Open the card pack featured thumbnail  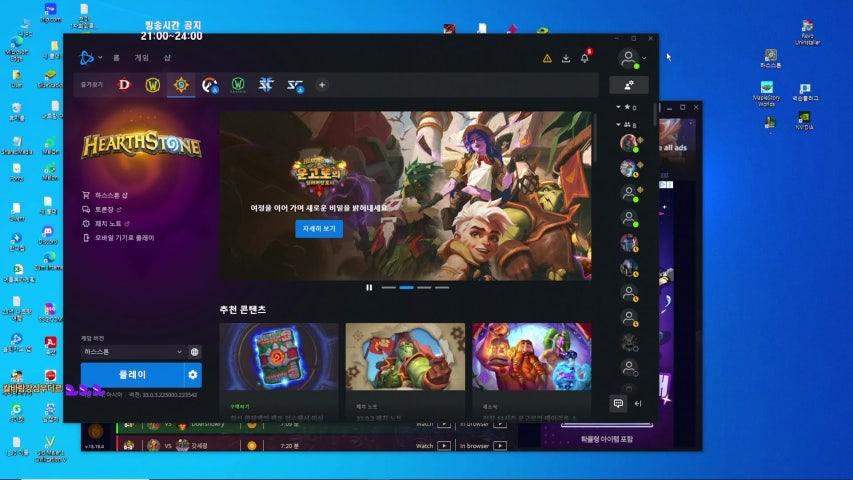(279, 357)
